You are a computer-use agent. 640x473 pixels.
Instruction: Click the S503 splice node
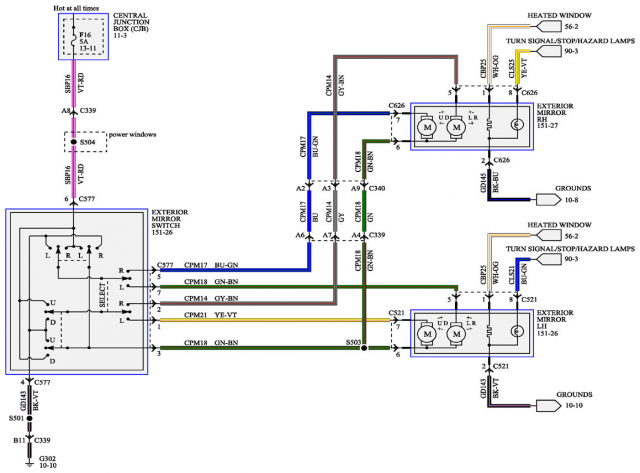(x=364, y=349)
